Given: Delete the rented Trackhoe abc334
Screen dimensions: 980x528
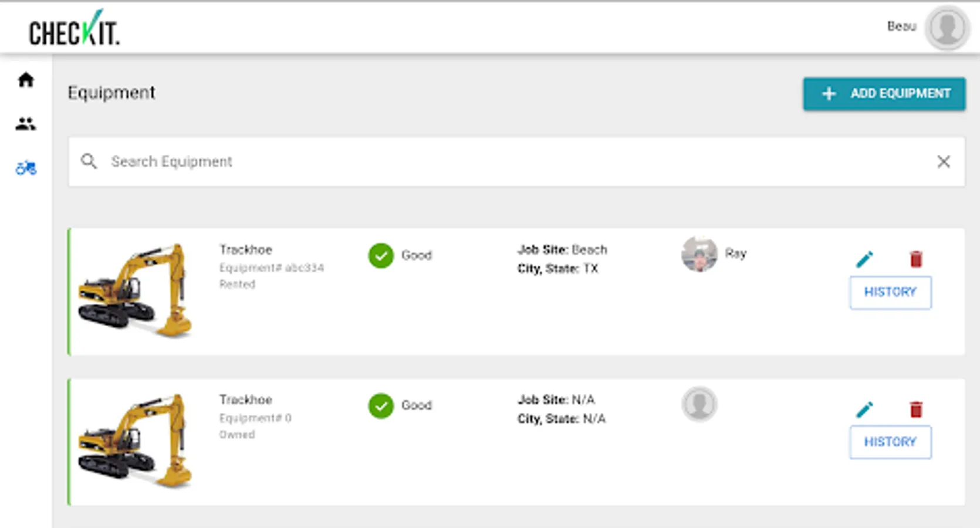Looking at the screenshot, I should tap(915, 259).
